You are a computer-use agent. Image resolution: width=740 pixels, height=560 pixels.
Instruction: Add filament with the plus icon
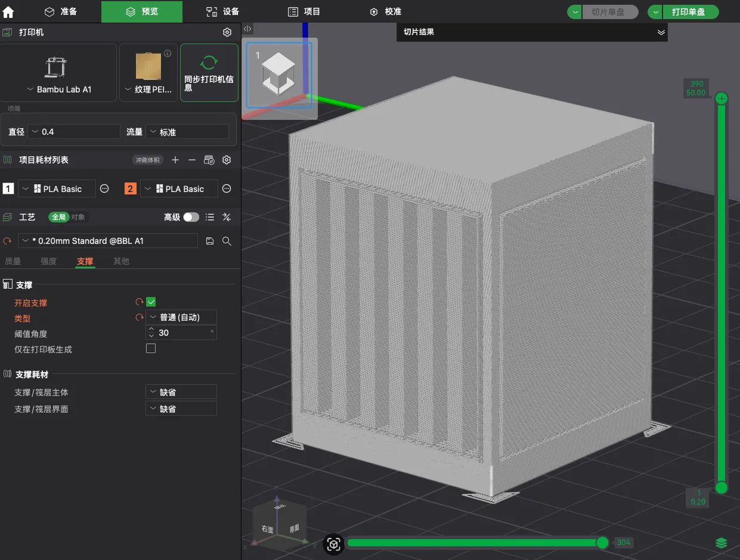(175, 160)
